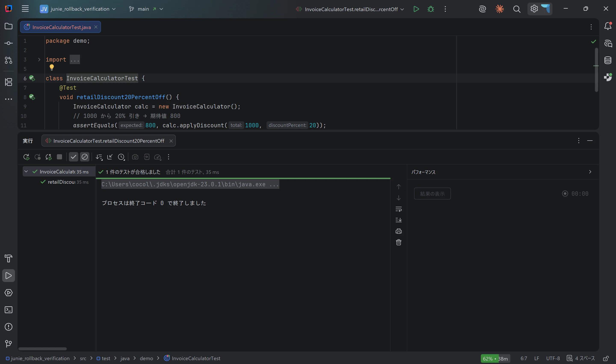Run the current test configuration
This screenshot has width=616, height=364.
[416, 9]
